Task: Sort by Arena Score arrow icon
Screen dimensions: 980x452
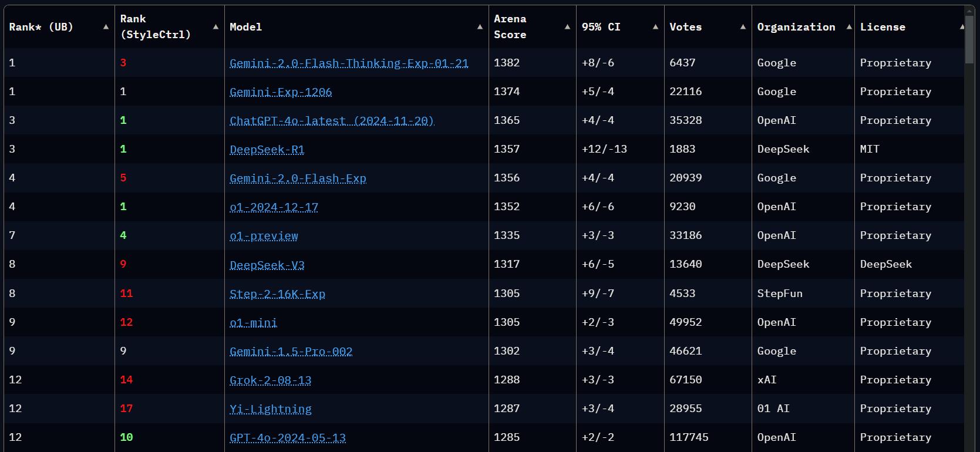Action: point(567,27)
